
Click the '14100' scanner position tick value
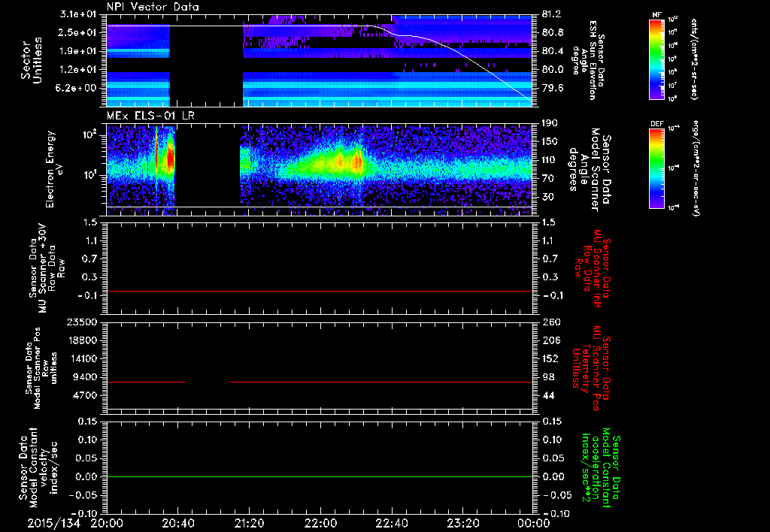[x=83, y=358]
